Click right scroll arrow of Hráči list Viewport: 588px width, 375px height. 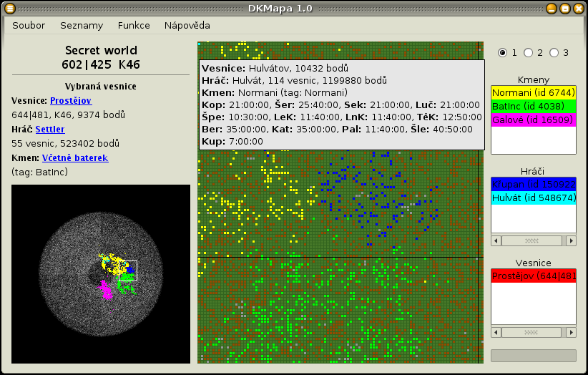pos(570,240)
